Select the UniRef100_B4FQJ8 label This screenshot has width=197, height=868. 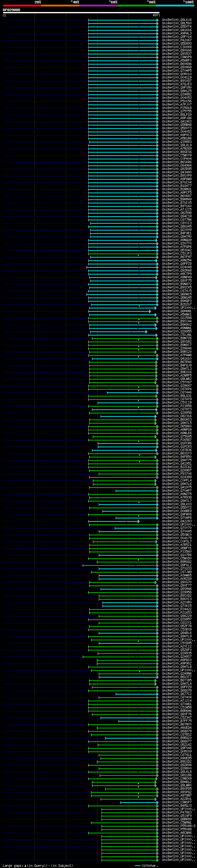pyautogui.click(x=177, y=365)
